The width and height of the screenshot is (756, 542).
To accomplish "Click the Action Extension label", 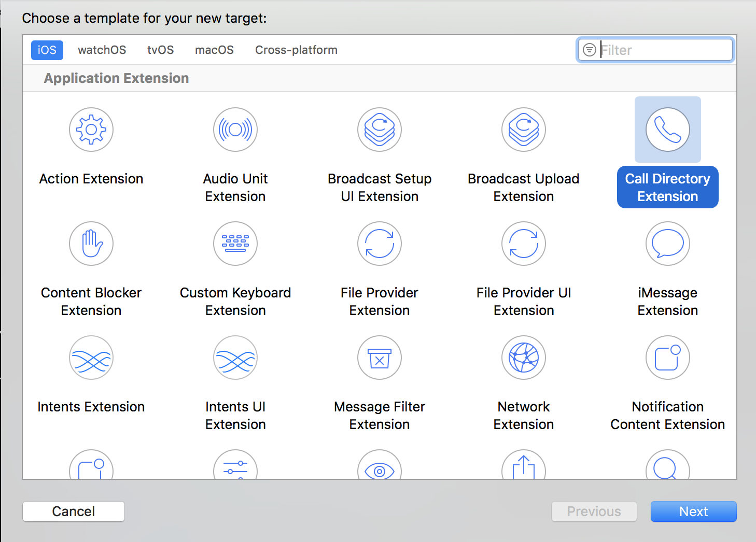I will pyautogui.click(x=91, y=179).
